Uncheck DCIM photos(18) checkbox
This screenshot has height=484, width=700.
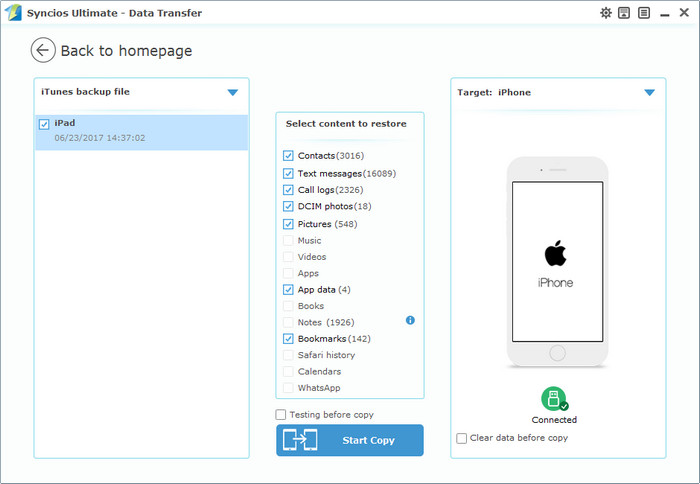coord(288,206)
